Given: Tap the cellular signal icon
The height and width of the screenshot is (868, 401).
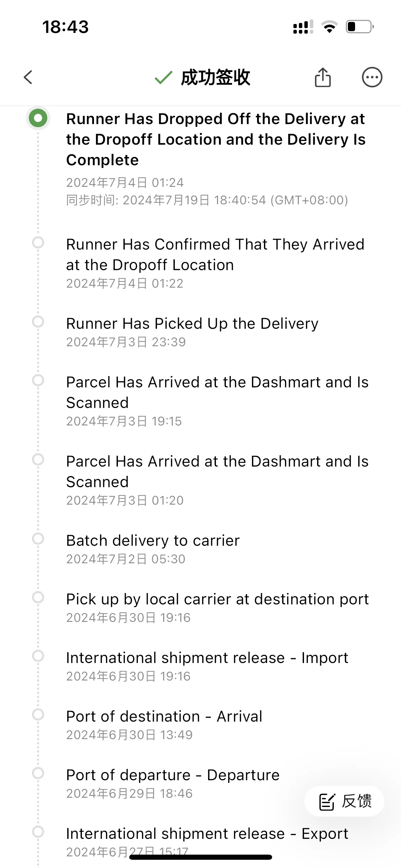Looking at the screenshot, I should [x=303, y=27].
